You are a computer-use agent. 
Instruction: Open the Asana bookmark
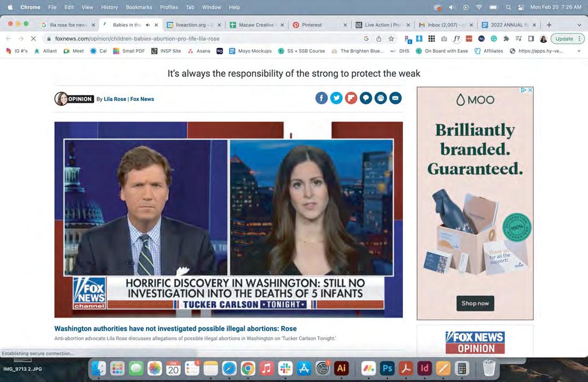click(x=199, y=51)
